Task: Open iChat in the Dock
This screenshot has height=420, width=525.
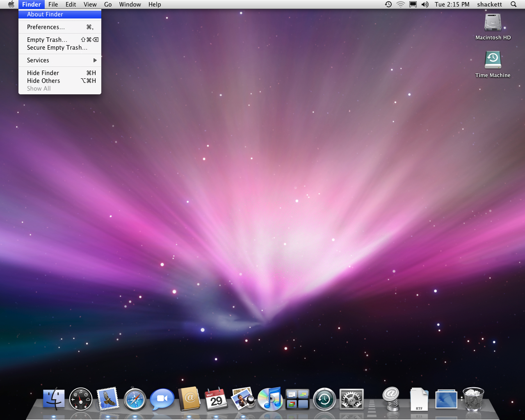Action: coord(162,399)
